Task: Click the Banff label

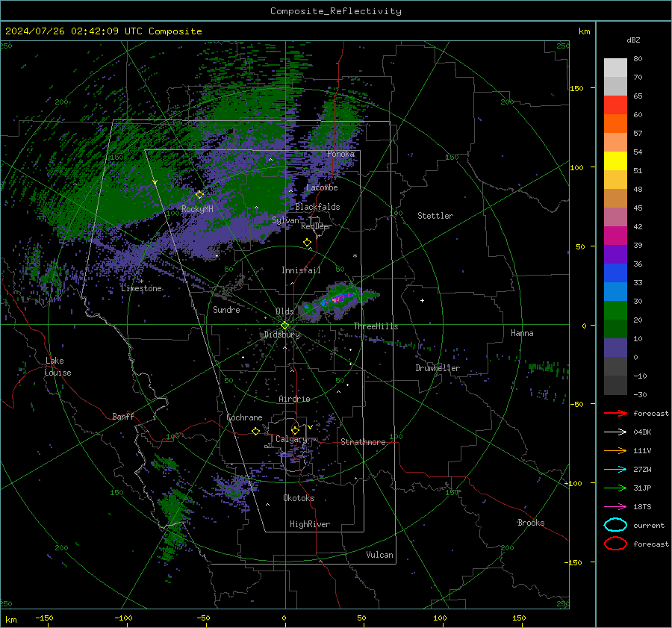Action: pyautogui.click(x=123, y=417)
